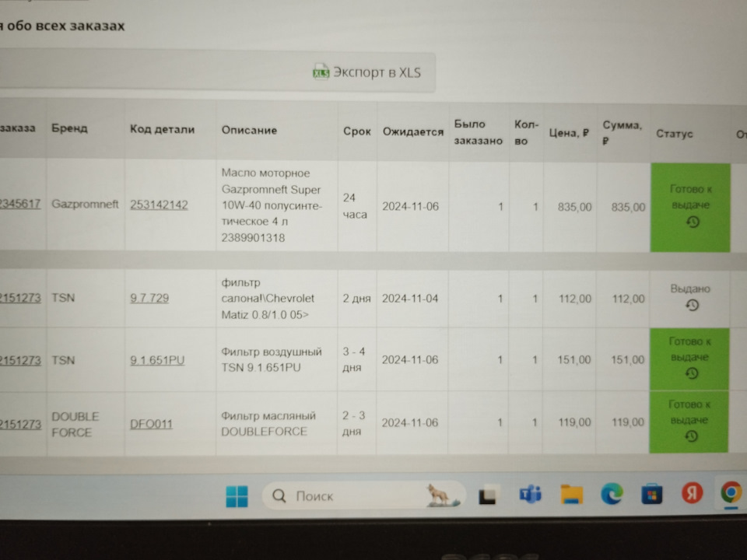747x560 pixels.
Task: Click the price 835,00 in Цена column
Action: 574,207
